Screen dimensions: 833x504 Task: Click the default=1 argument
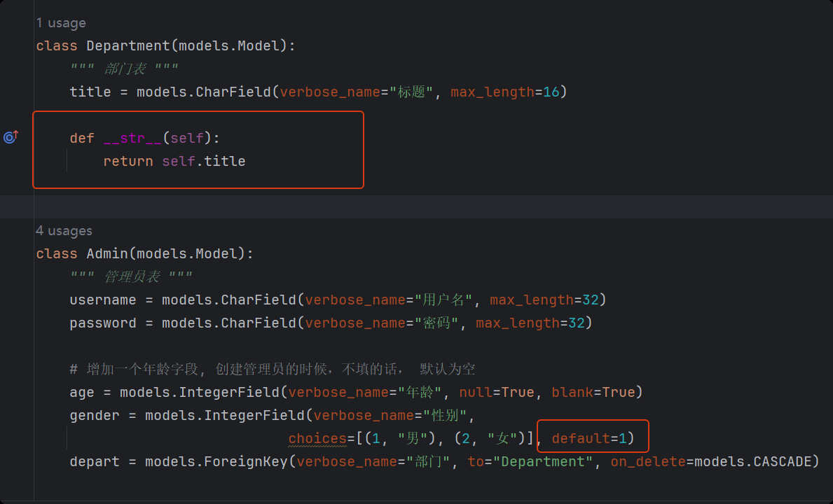click(593, 439)
